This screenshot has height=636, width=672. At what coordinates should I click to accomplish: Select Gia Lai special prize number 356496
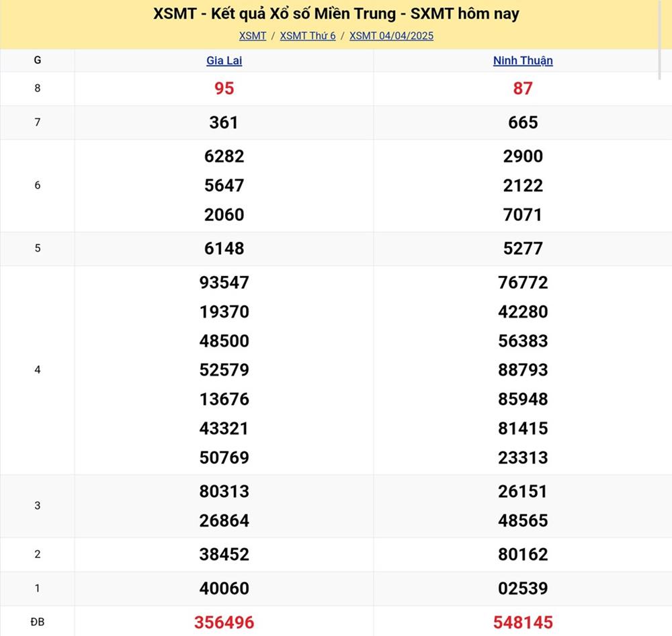[224, 623]
